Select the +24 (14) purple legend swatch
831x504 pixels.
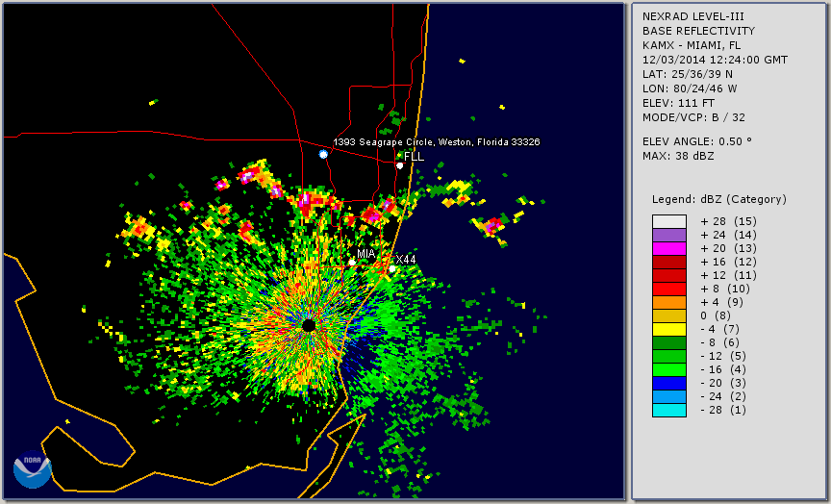click(x=668, y=235)
